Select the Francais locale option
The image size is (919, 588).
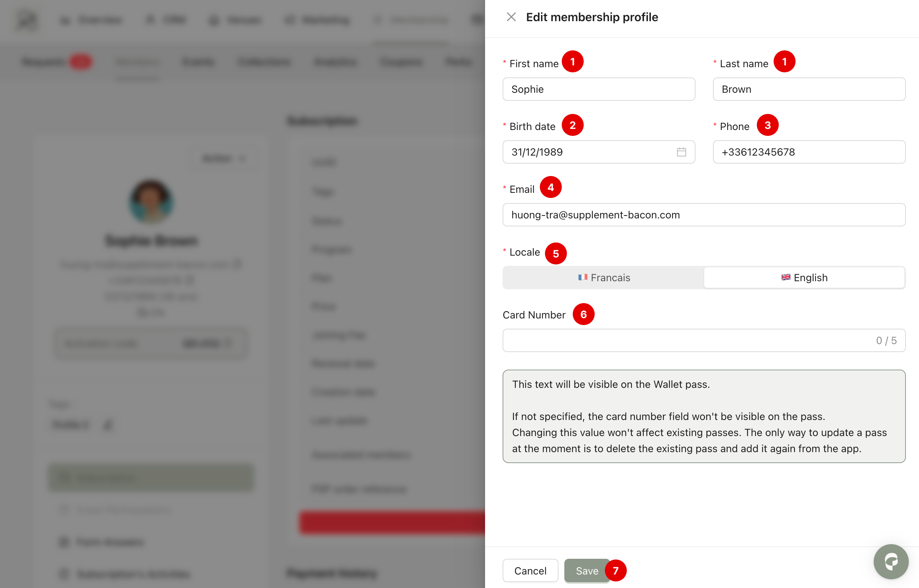click(x=604, y=278)
